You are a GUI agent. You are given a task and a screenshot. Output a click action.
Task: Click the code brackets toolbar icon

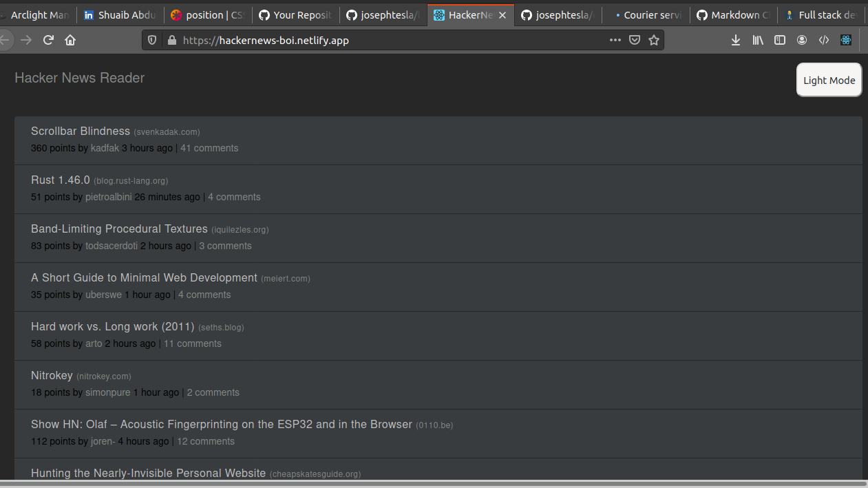tap(824, 40)
